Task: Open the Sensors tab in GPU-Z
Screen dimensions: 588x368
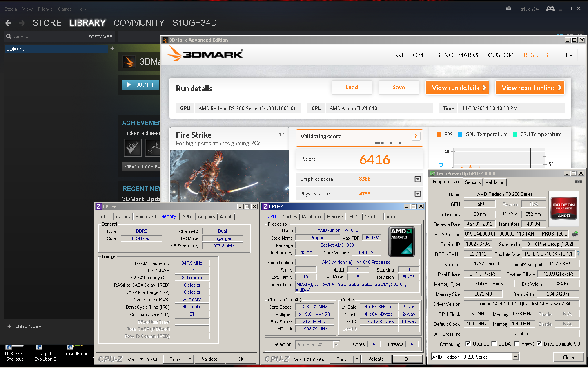Action: [x=473, y=182]
